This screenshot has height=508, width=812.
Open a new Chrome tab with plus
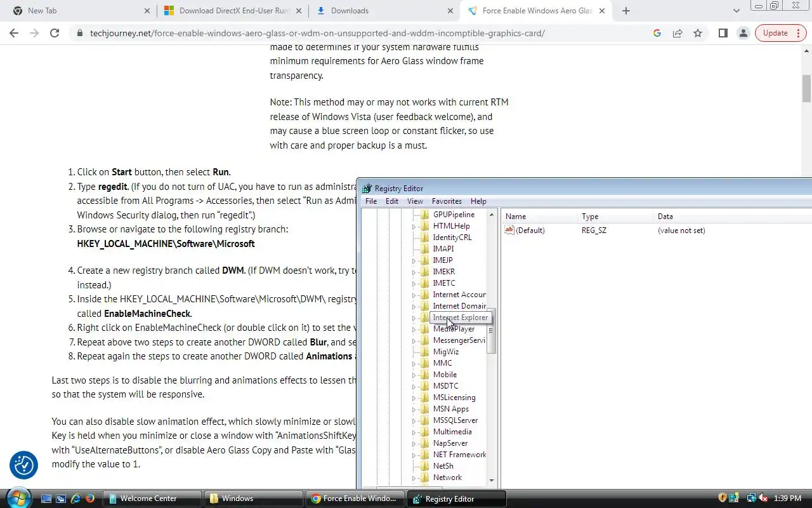tap(626, 11)
